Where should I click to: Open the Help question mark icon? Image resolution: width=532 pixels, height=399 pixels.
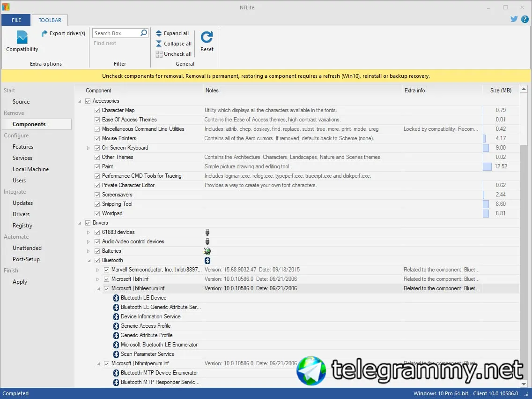[525, 19]
